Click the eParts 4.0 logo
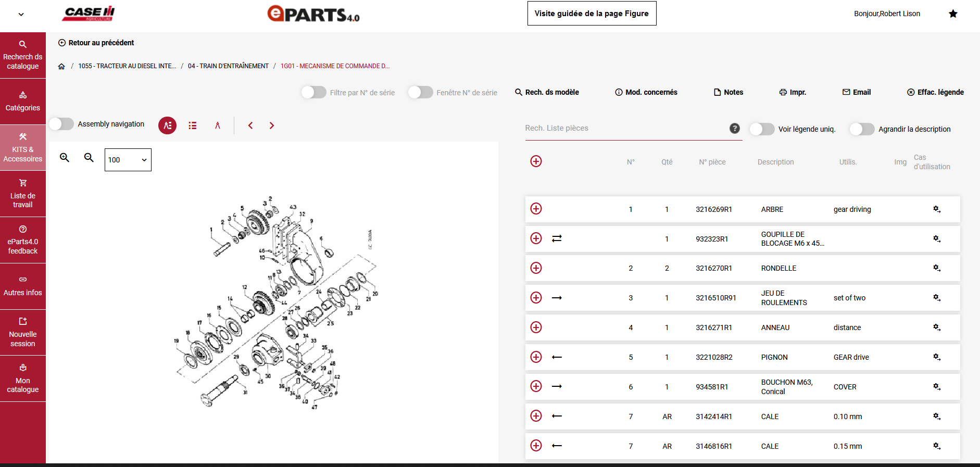980x467 pixels. (313, 14)
